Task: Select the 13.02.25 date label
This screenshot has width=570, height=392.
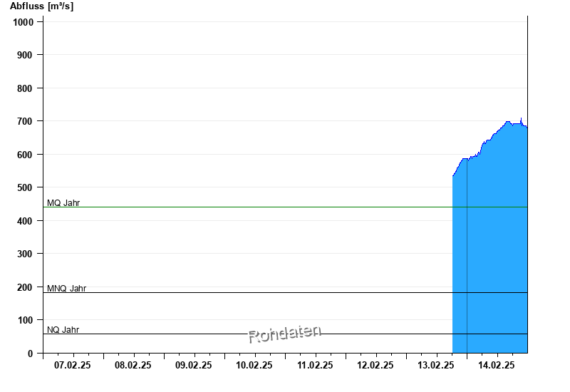Action: click(436, 366)
